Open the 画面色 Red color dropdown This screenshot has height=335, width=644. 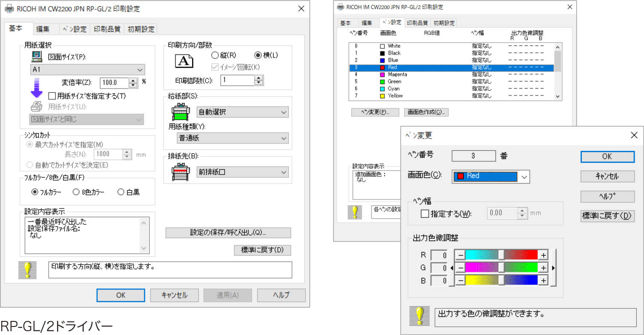490,177
